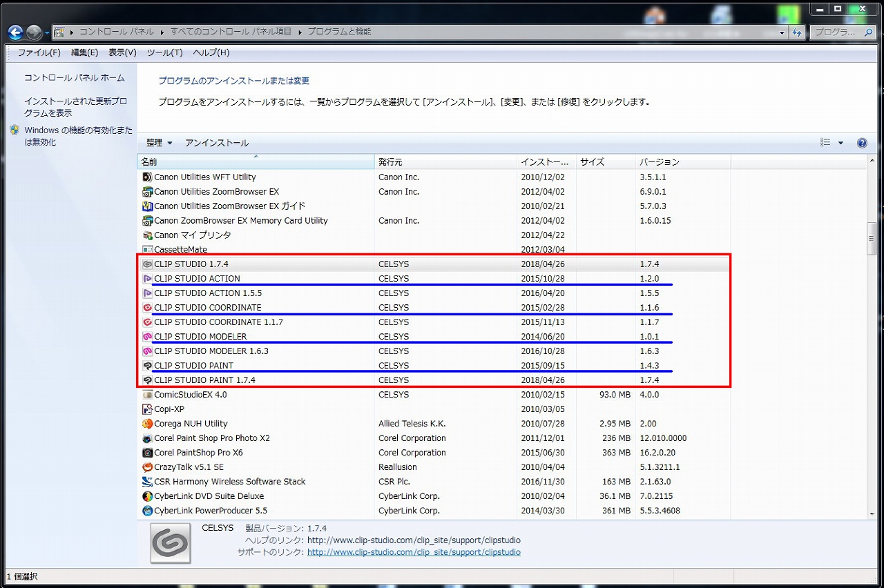Open the ファイル(F) menu
The width and height of the screenshot is (884, 588).
click(39, 52)
